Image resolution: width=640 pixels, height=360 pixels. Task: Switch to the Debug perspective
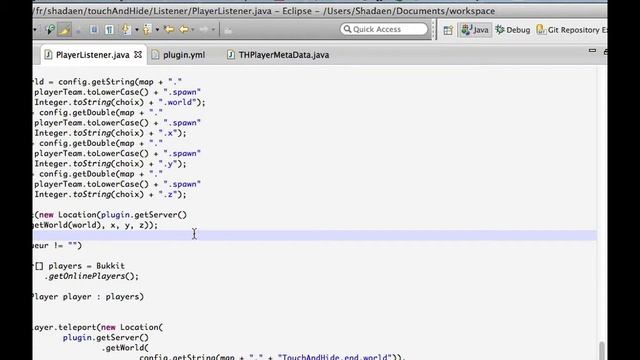click(513, 30)
